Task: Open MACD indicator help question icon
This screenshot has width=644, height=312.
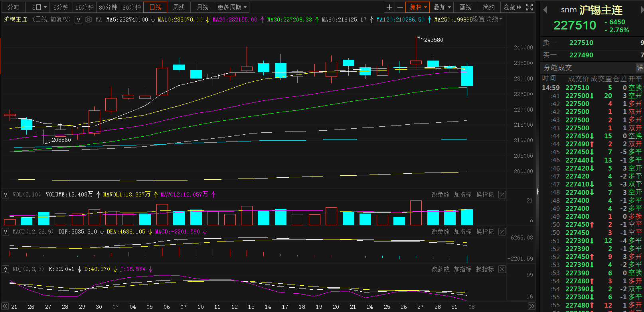Action: pyautogui.click(x=6, y=232)
